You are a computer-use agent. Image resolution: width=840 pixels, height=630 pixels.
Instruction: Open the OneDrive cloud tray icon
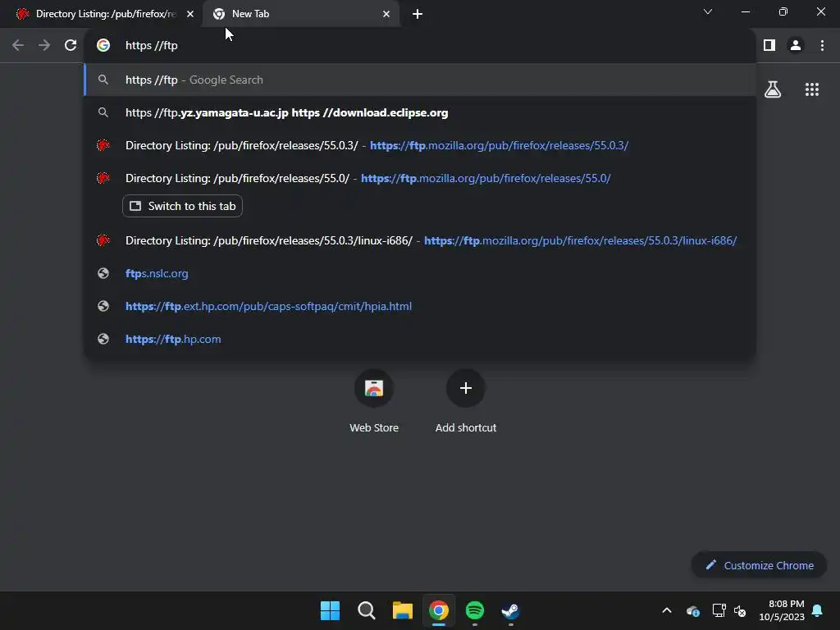(x=692, y=610)
